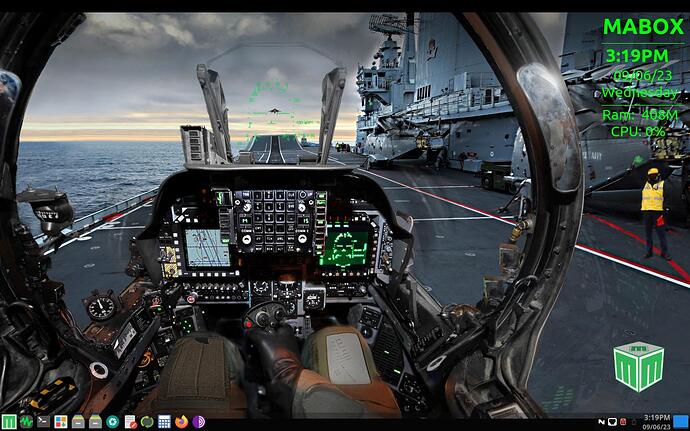The width and height of the screenshot is (690, 431).
Task: Click the panel clock showing 3:19PM
Action: pos(657,417)
